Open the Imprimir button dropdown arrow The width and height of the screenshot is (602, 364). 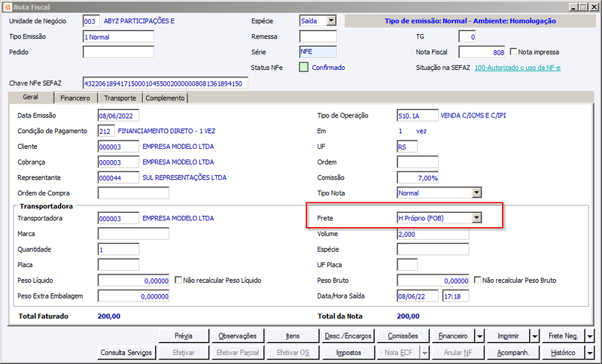(x=535, y=336)
